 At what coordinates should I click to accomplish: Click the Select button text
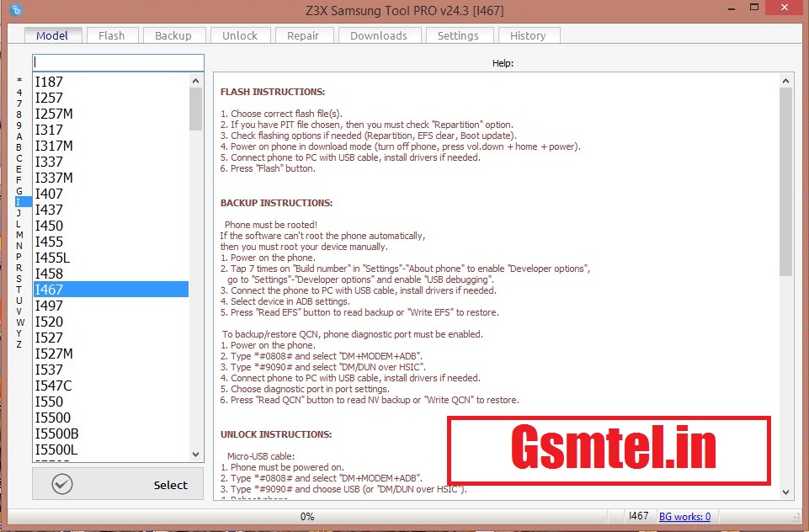tap(170, 485)
